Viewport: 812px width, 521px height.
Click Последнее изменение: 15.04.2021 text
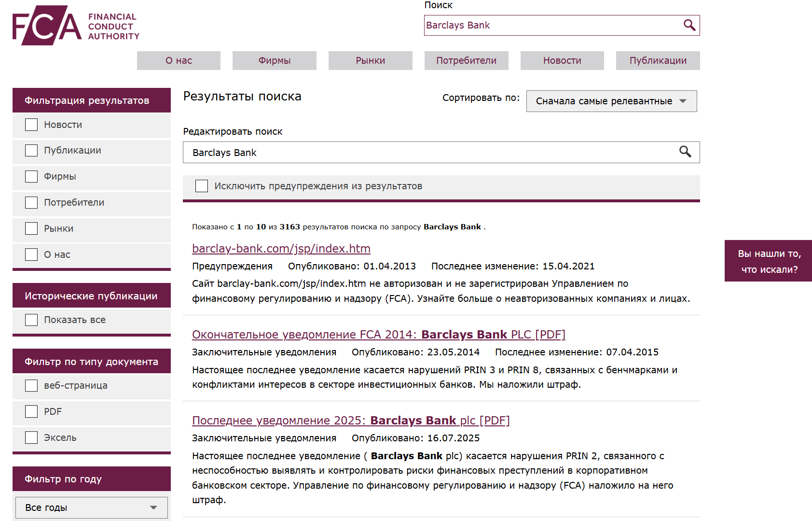(x=513, y=266)
